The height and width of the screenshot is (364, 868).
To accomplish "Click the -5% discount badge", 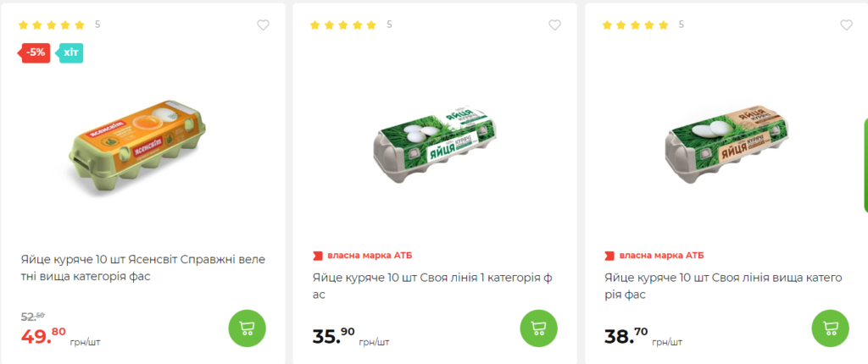I will tap(34, 53).
